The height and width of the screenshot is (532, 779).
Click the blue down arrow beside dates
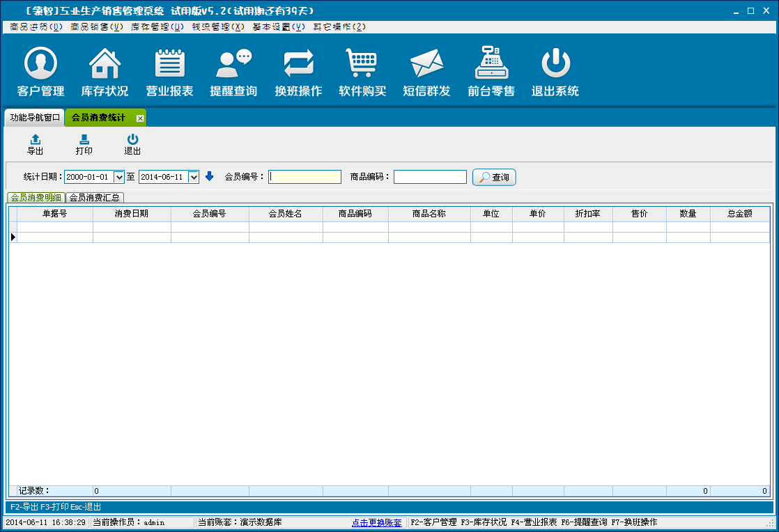tap(209, 177)
